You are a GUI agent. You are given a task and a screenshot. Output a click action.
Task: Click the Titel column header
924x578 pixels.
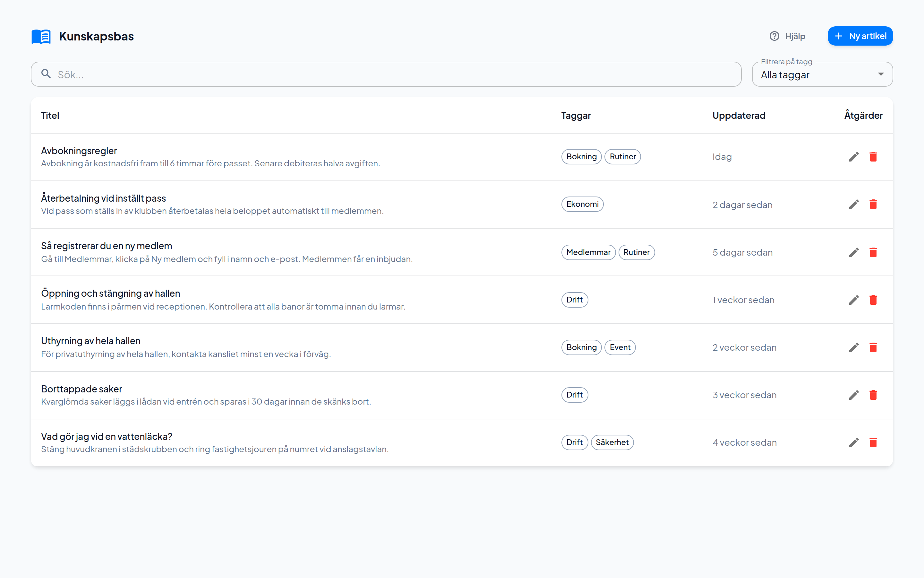coord(50,116)
